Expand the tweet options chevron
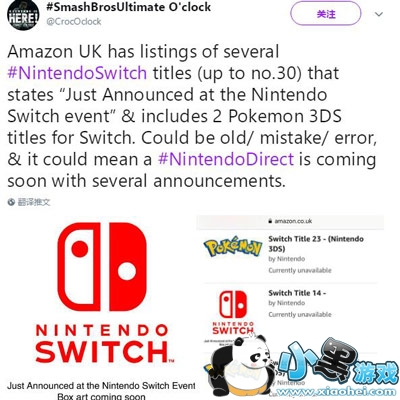 pos(379,14)
